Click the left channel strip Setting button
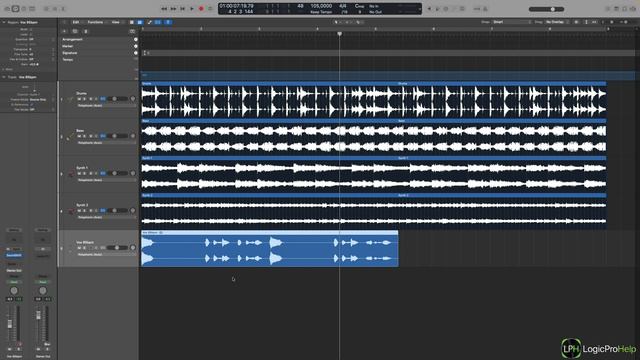 click(x=14, y=230)
